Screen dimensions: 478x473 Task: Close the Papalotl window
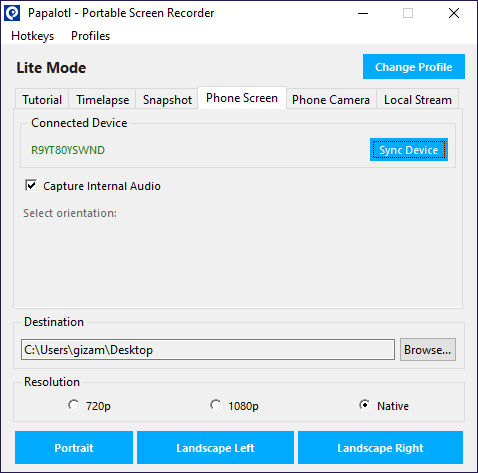pyautogui.click(x=454, y=13)
